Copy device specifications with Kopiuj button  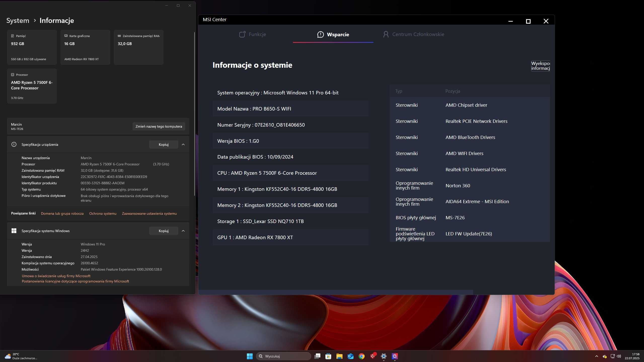(x=164, y=144)
